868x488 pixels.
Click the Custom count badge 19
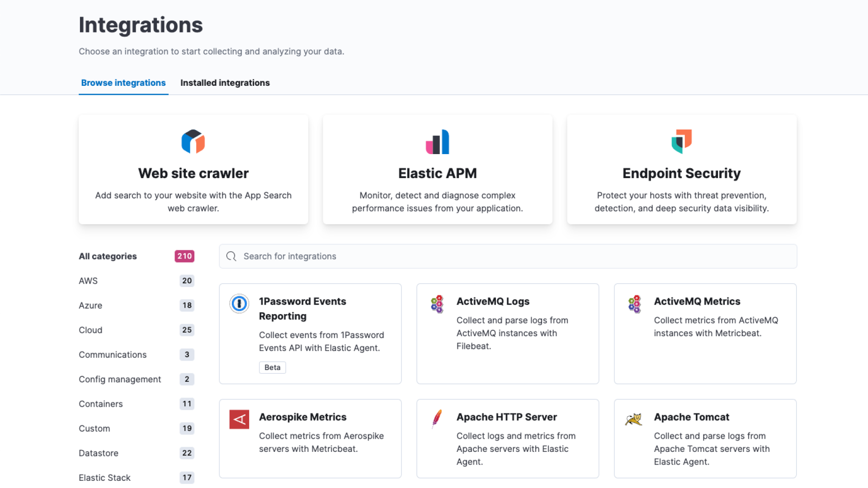click(187, 428)
